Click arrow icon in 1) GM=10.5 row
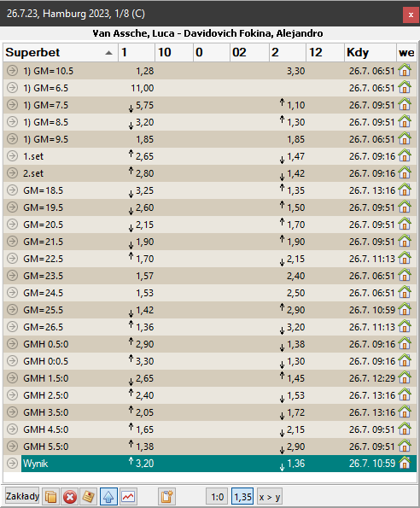Screen dimensions: 420x508 pyautogui.click(x=12, y=71)
